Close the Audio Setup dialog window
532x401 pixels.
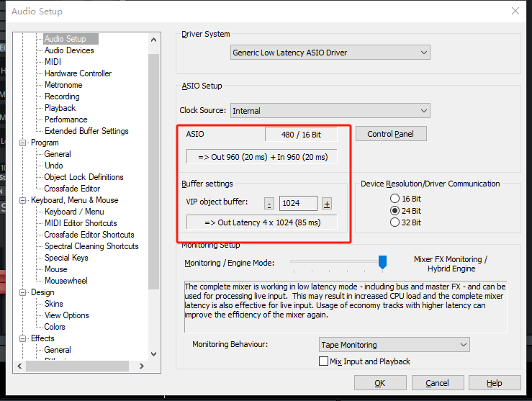(x=515, y=11)
